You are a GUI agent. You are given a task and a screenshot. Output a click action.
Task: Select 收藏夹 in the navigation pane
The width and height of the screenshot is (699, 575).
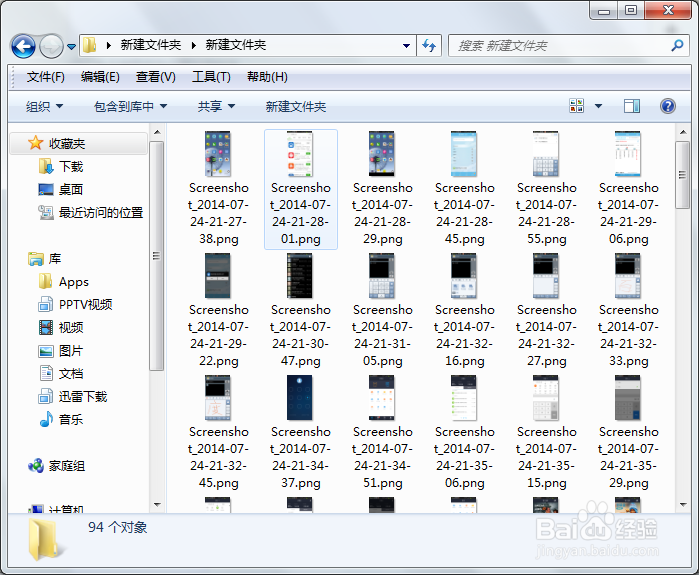tap(78, 144)
